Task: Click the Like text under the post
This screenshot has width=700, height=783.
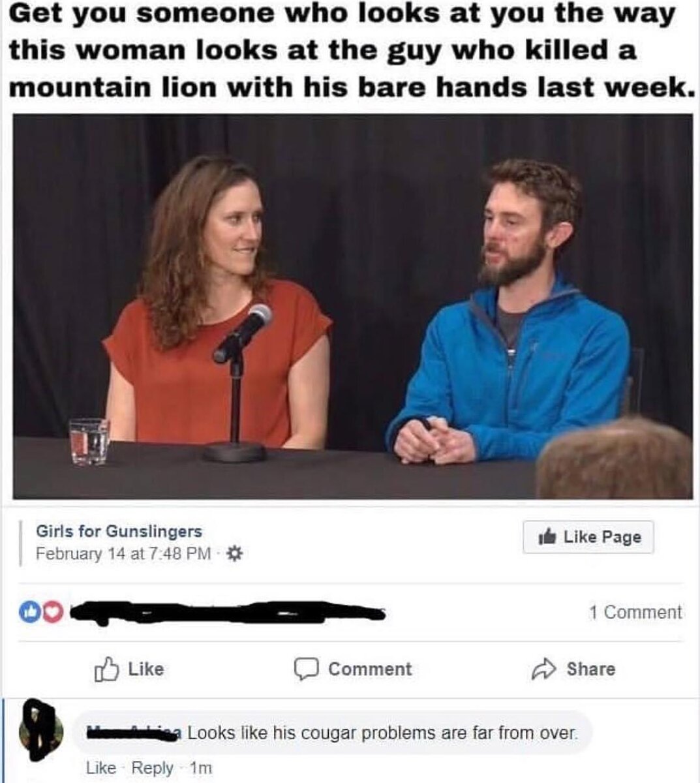Action: click(146, 669)
